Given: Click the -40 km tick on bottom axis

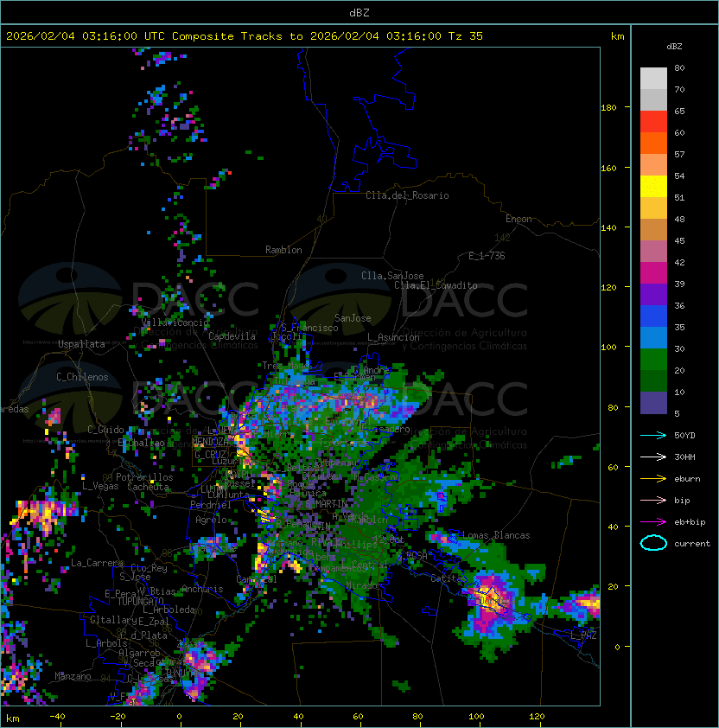Looking at the screenshot, I should point(57,717).
